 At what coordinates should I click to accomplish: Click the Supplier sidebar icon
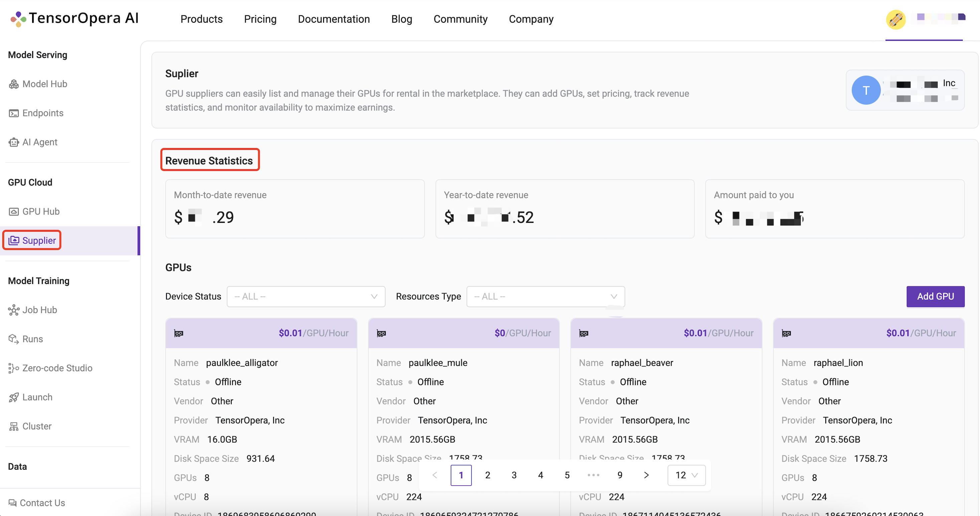click(x=14, y=240)
